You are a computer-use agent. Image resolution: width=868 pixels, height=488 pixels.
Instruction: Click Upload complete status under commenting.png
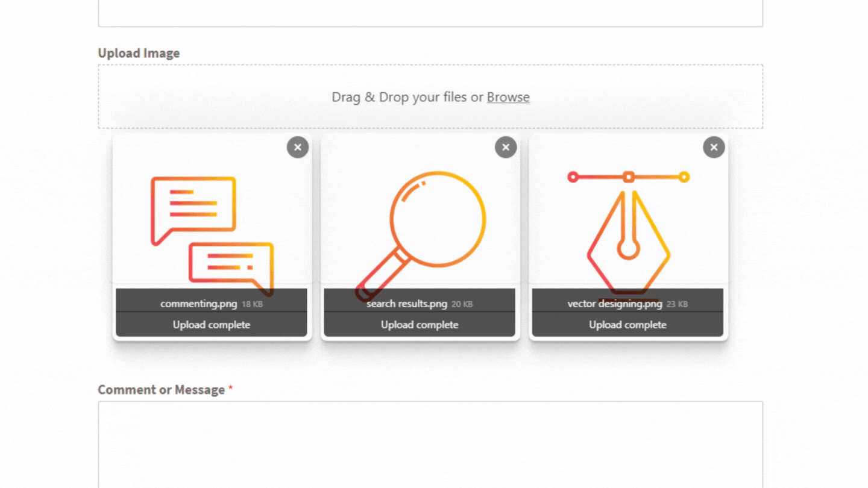[x=212, y=325]
